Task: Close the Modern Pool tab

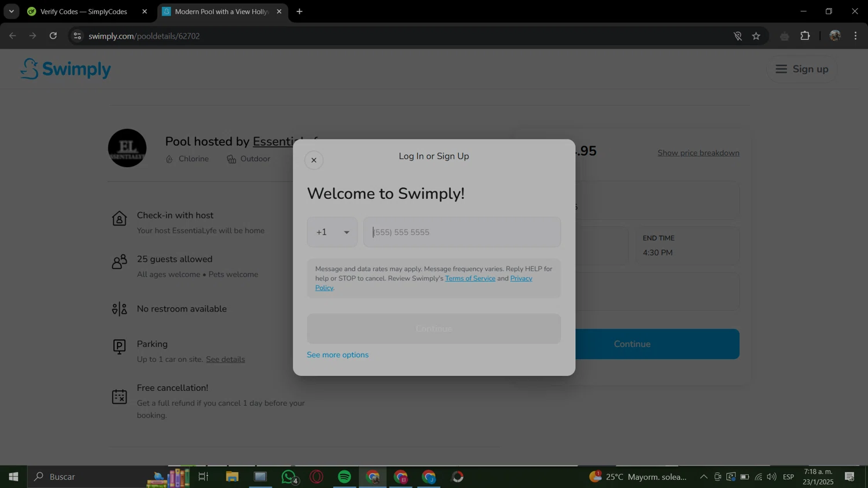Action: (279, 12)
